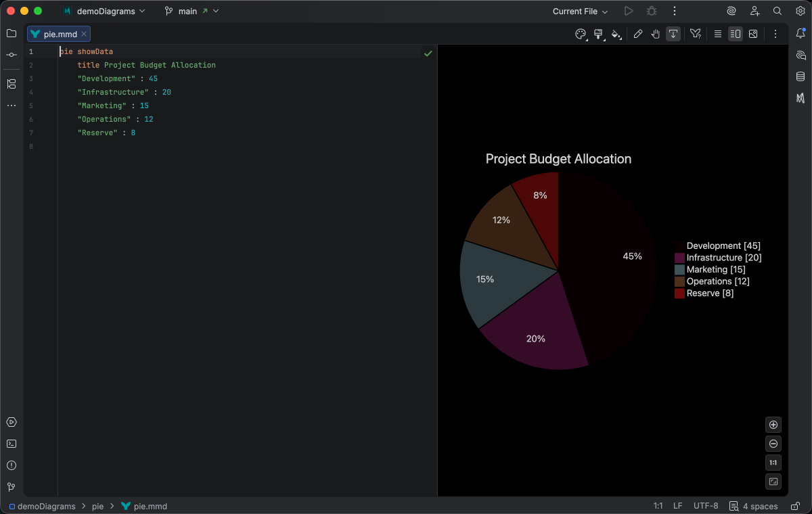Change the UTF-8 file encoding

tap(706, 506)
